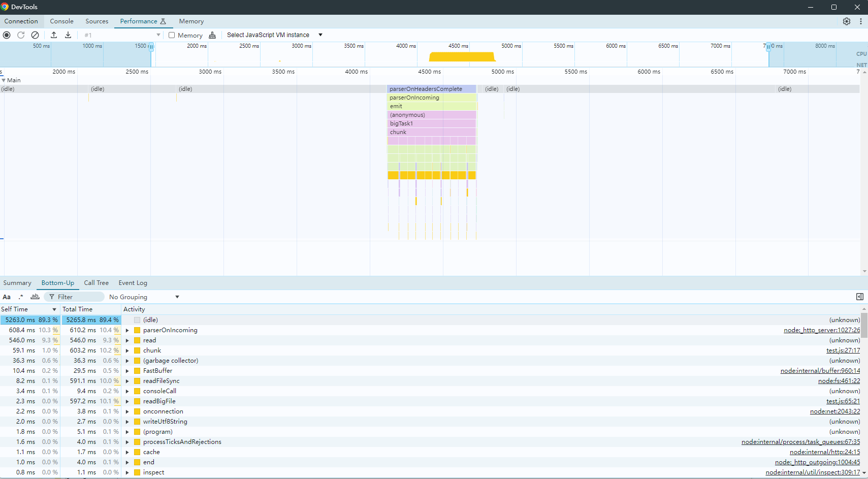Open the test.js:27:17 source link
Image resolution: width=868 pixels, height=479 pixels.
click(x=843, y=350)
